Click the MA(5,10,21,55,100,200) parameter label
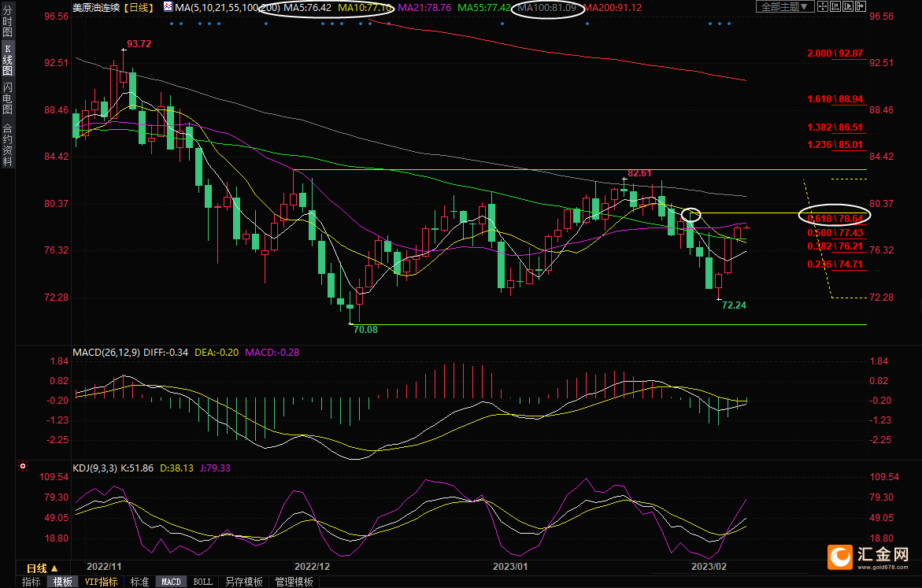The height and width of the screenshot is (588, 922). (228, 8)
